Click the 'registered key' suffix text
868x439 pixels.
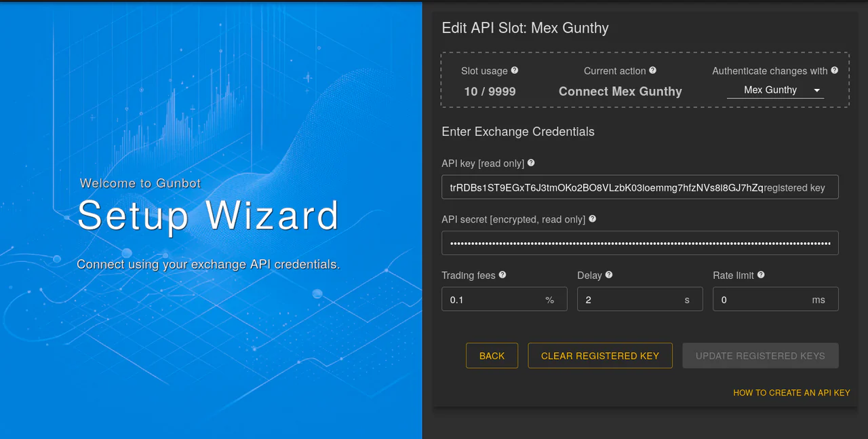794,188
